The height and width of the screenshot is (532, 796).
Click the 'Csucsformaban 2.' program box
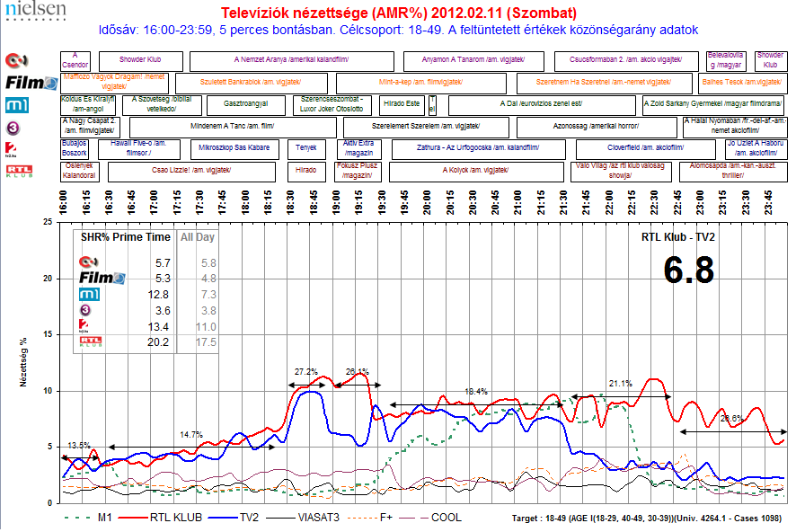626,61
